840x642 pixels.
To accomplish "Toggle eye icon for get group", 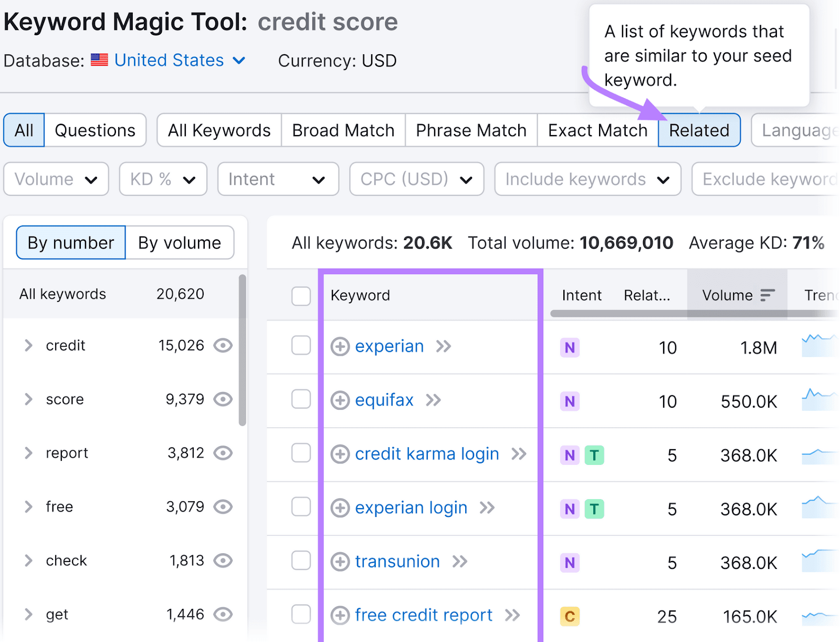I will [223, 614].
